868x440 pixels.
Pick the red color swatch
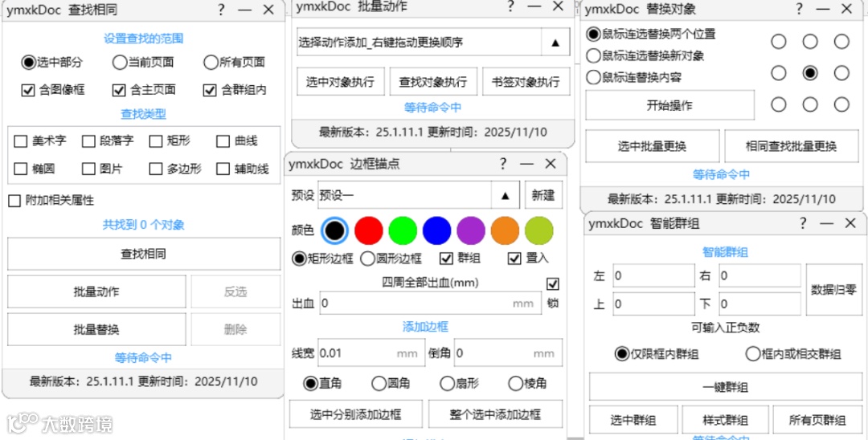[369, 230]
